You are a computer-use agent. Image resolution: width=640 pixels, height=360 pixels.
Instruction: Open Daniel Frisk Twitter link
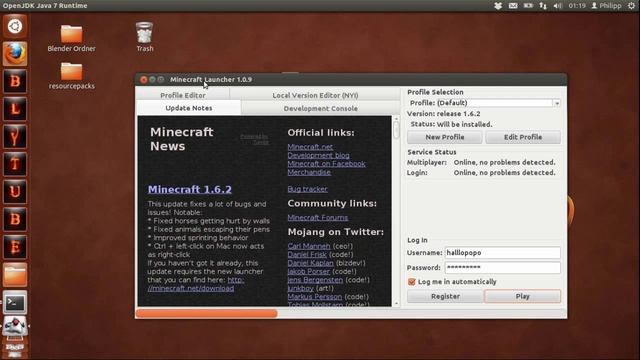point(307,254)
